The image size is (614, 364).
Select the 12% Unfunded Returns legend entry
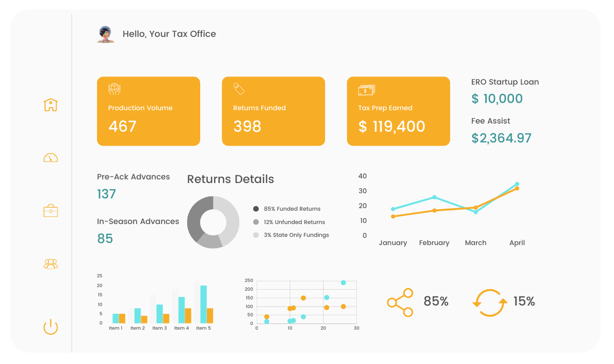(x=290, y=222)
